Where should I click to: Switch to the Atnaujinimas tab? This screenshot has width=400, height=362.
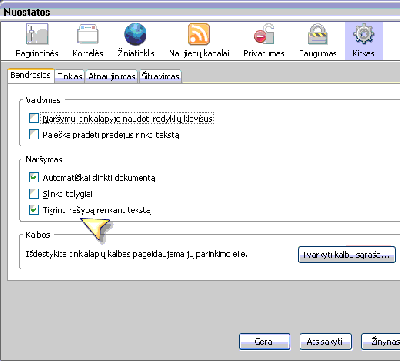tap(112, 77)
